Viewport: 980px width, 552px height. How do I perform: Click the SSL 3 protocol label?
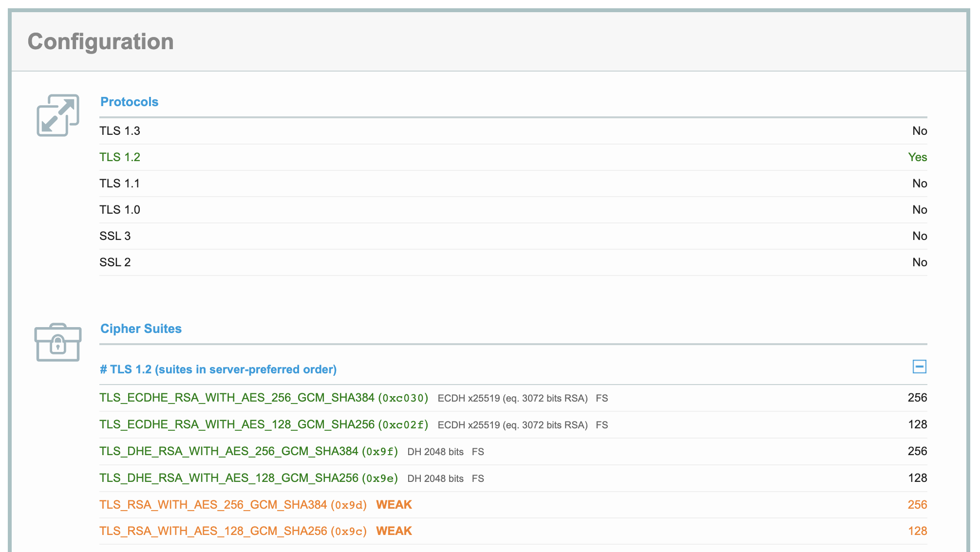(115, 236)
